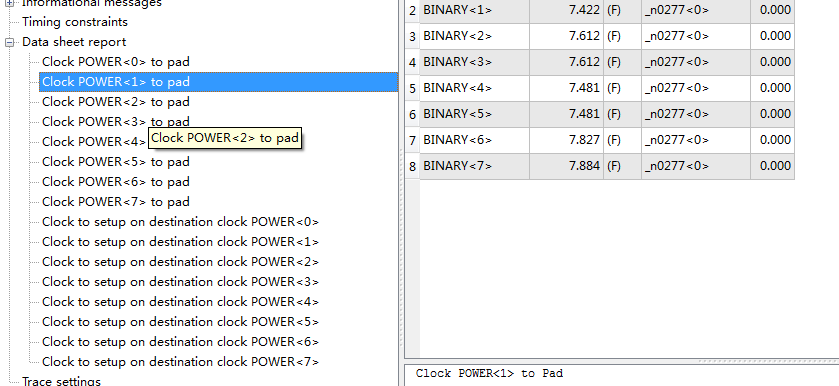Expand the Informational messages node

9,3
